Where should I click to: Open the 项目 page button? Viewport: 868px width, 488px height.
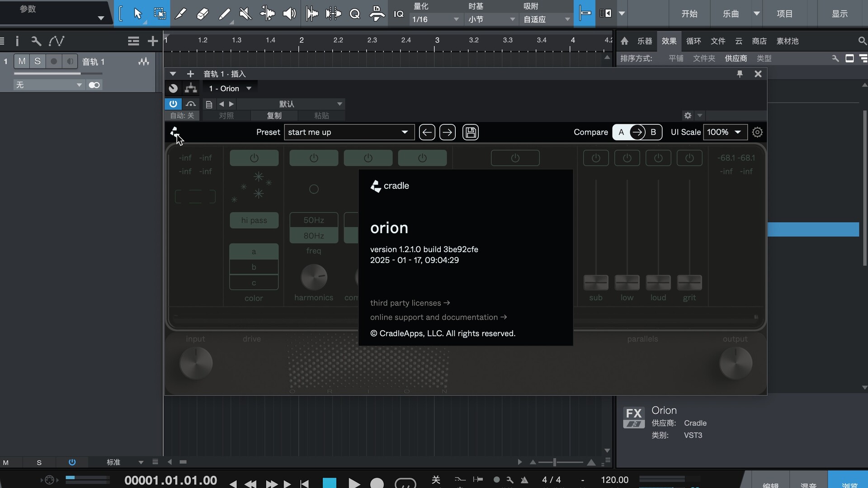(785, 14)
